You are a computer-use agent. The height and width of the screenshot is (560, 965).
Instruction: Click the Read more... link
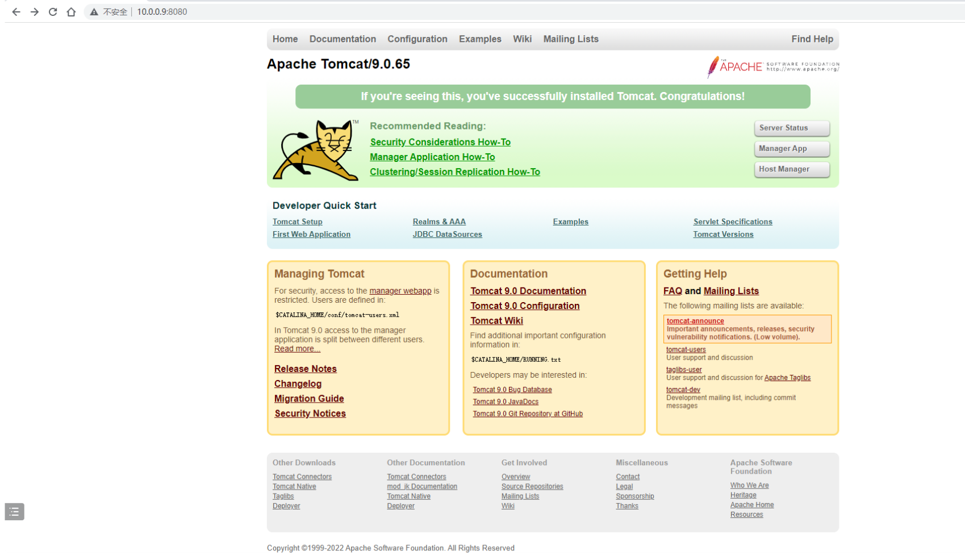[x=297, y=349]
